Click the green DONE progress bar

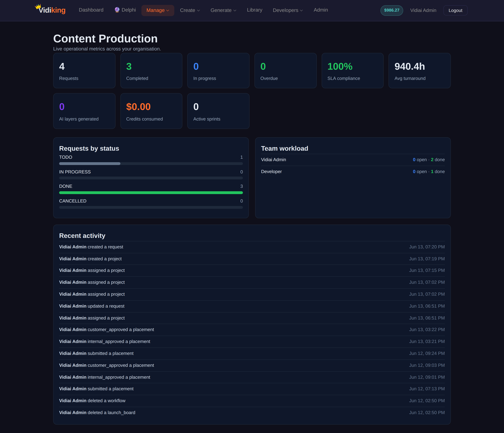pyautogui.click(x=151, y=193)
